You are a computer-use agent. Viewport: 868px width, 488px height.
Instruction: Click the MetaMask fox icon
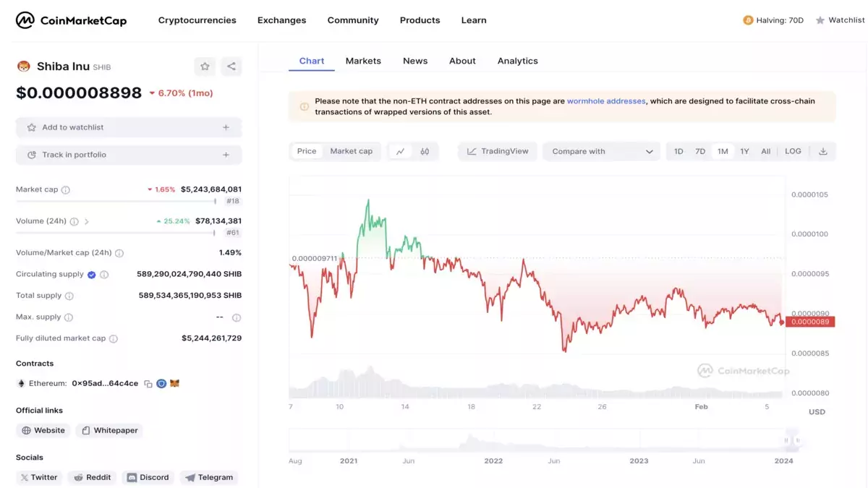point(174,384)
